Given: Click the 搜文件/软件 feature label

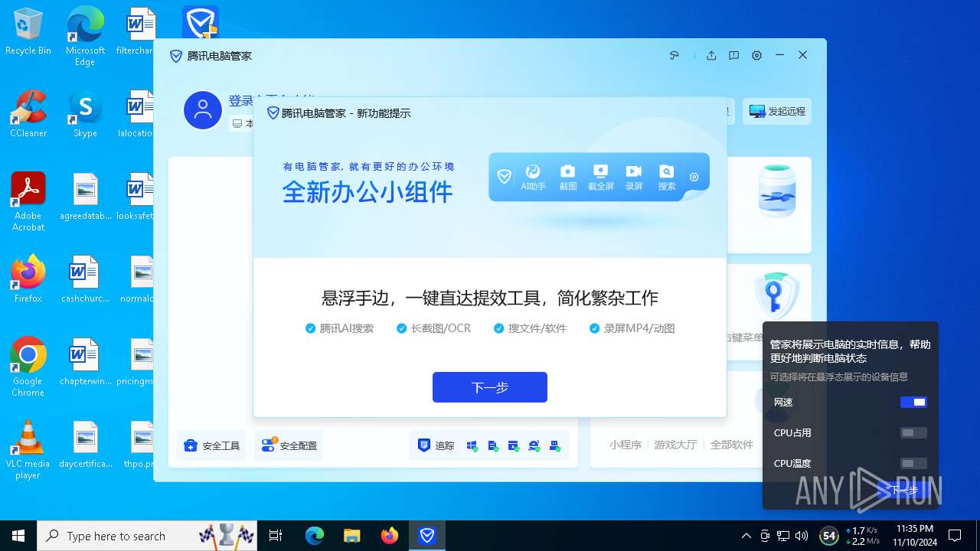Looking at the screenshot, I should [x=537, y=328].
